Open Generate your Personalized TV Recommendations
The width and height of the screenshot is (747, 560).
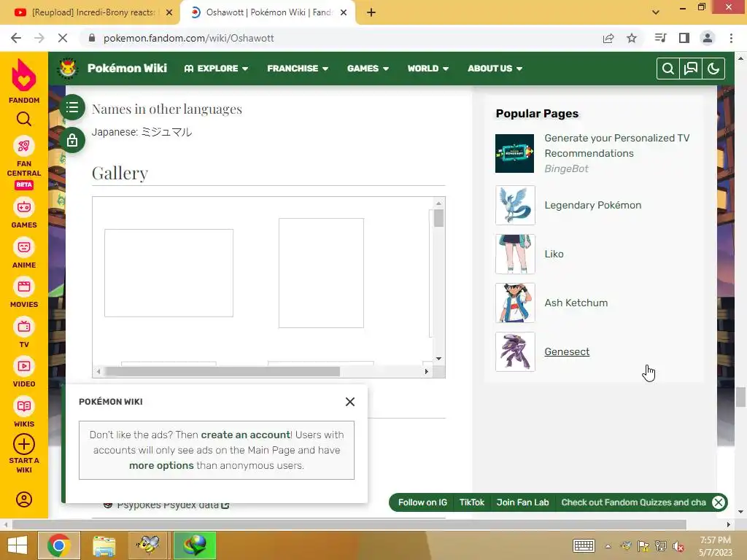pyautogui.click(x=617, y=146)
